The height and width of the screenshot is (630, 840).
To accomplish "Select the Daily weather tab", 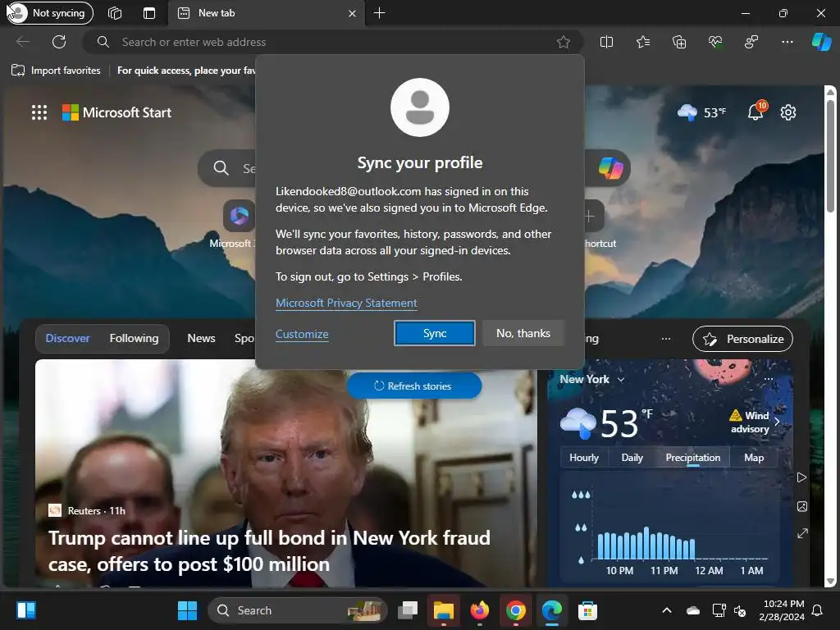I will pyautogui.click(x=632, y=458).
